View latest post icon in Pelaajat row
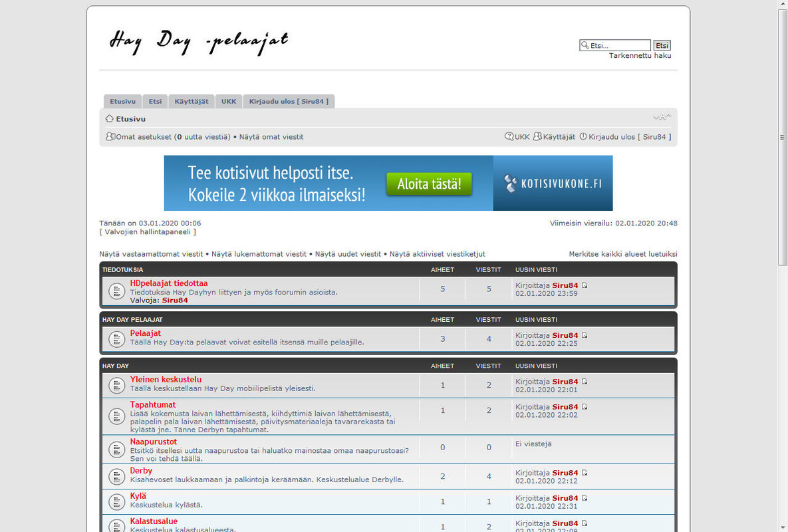 584,335
